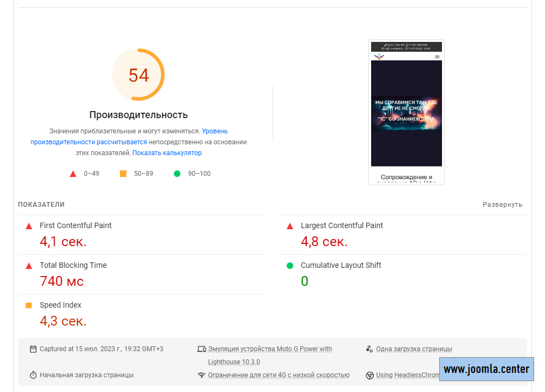Expand the metrics with Развернуть
Viewport: 545px width, 392px height.
click(x=502, y=205)
